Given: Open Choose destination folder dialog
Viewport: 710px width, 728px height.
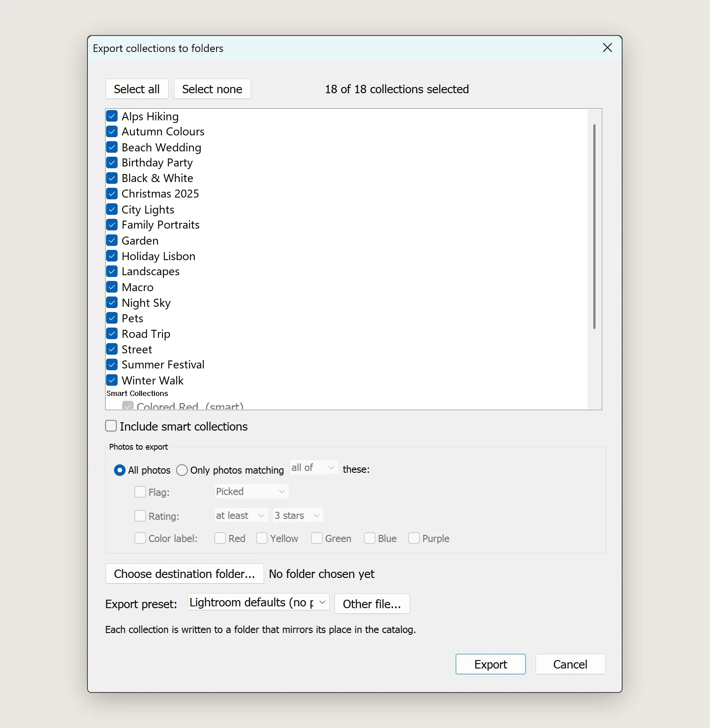Looking at the screenshot, I should pyautogui.click(x=185, y=574).
